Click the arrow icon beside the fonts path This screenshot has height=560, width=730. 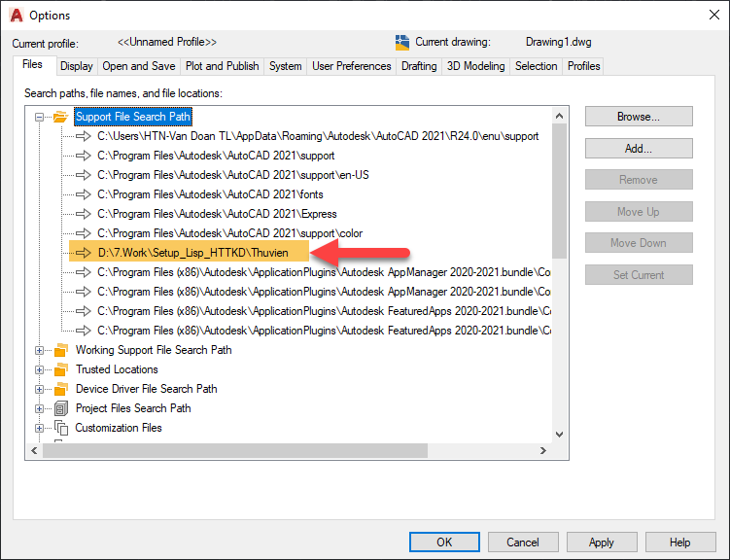click(82, 194)
